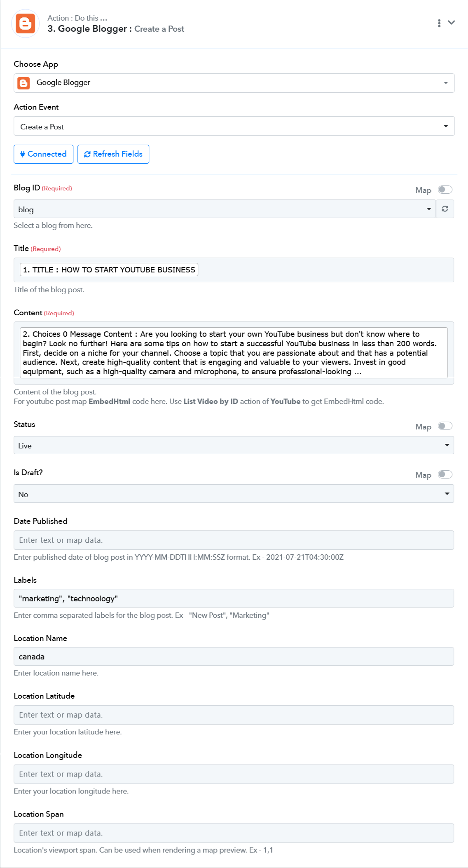Click the Google Blogger logo in header
468x868 pixels.
(x=25, y=23)
